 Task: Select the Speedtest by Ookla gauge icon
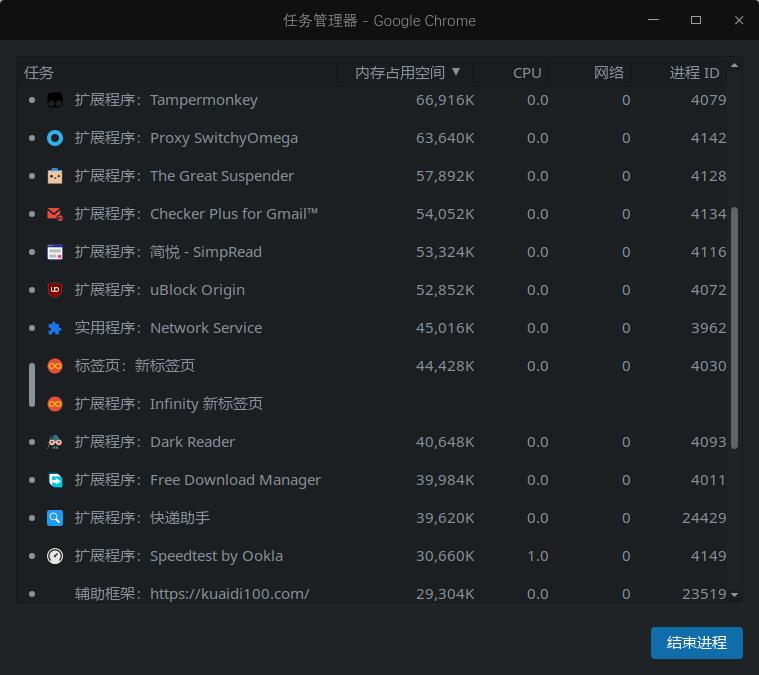click(55, 556)
